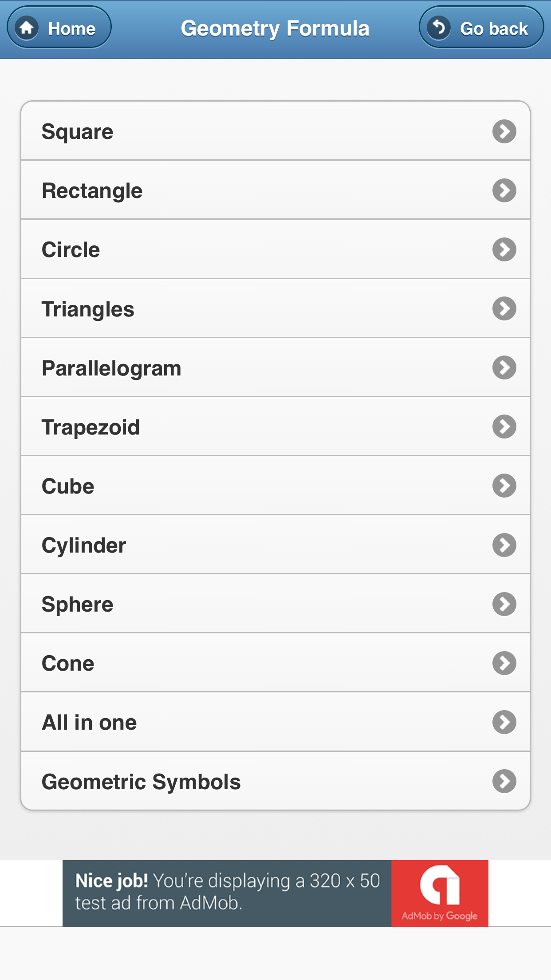This screenshot has width=551, height=980.
Task: Click the Geometry Formula header title
Action: click(275, 28)
